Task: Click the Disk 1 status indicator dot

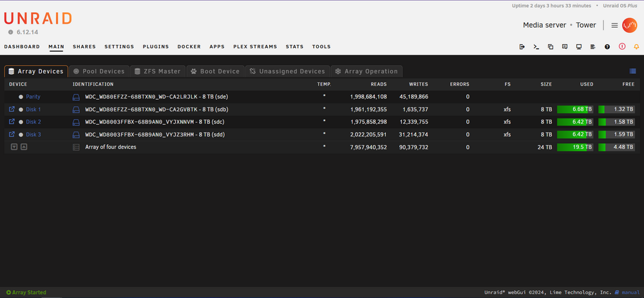Action: [x=21, y=109]
